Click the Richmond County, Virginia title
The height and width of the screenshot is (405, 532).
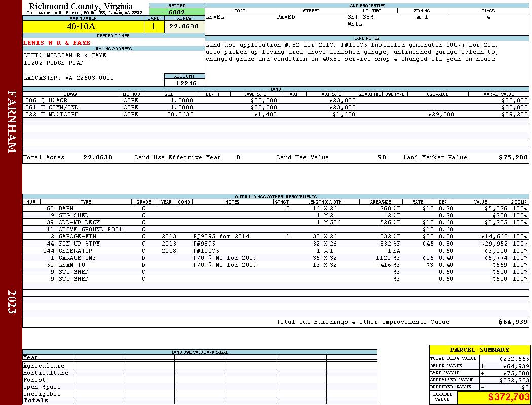81,6
